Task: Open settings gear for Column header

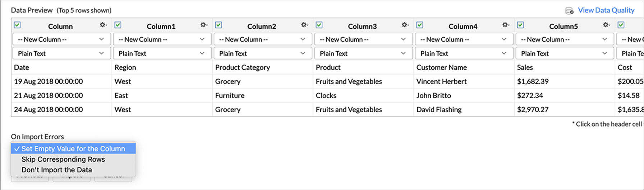Action: (103, 25)
